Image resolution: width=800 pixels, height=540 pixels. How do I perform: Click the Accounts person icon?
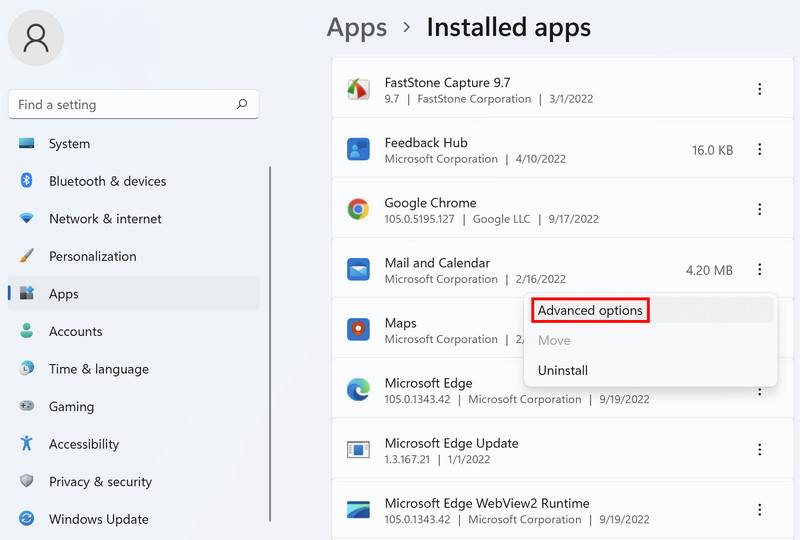coord(27,331)
